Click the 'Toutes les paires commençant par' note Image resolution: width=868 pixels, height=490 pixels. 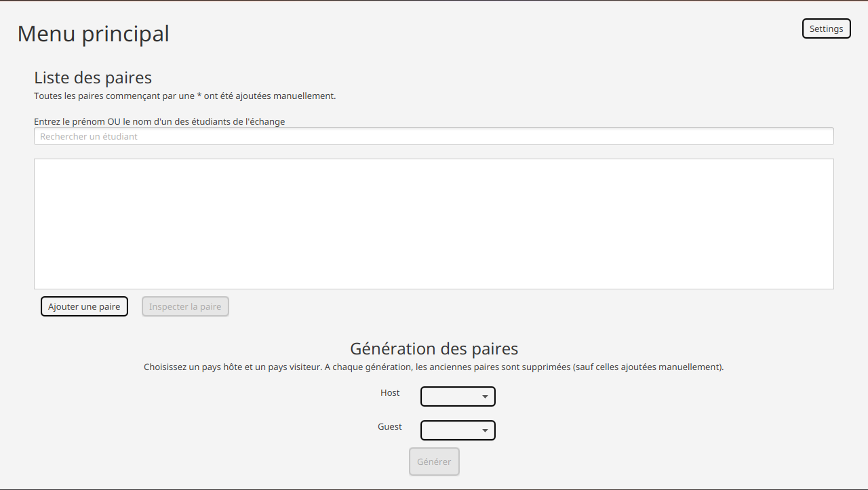tap(184, 96)
